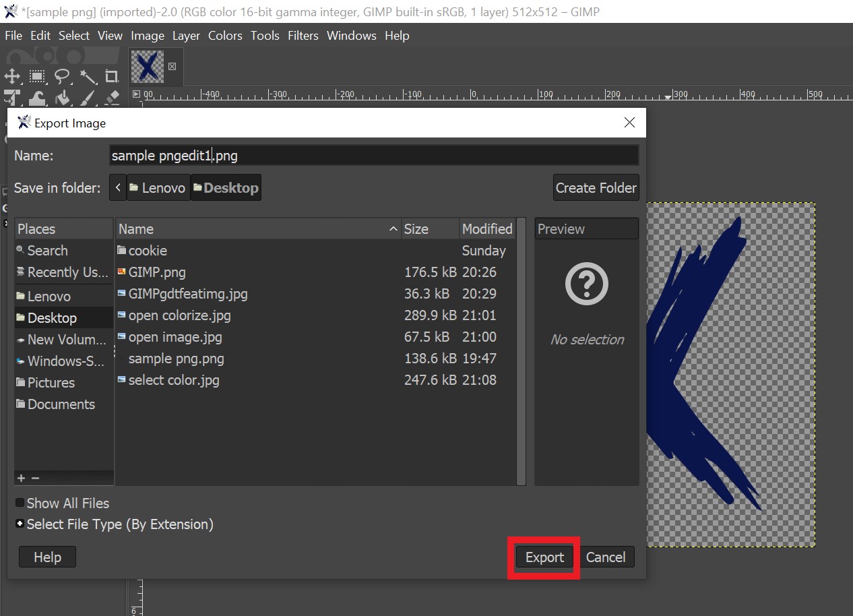The width and height of the screenshot is (853, 616).
Task: Pick the Free Select lasso tool
Action: pos(62,76)
